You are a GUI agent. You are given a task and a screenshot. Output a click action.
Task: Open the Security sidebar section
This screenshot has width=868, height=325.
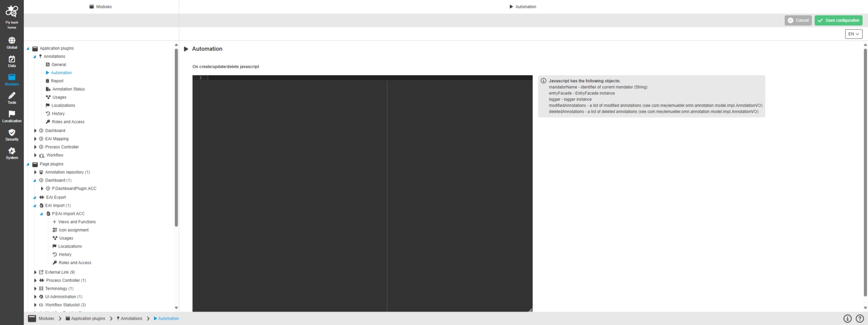click(12, 135)
